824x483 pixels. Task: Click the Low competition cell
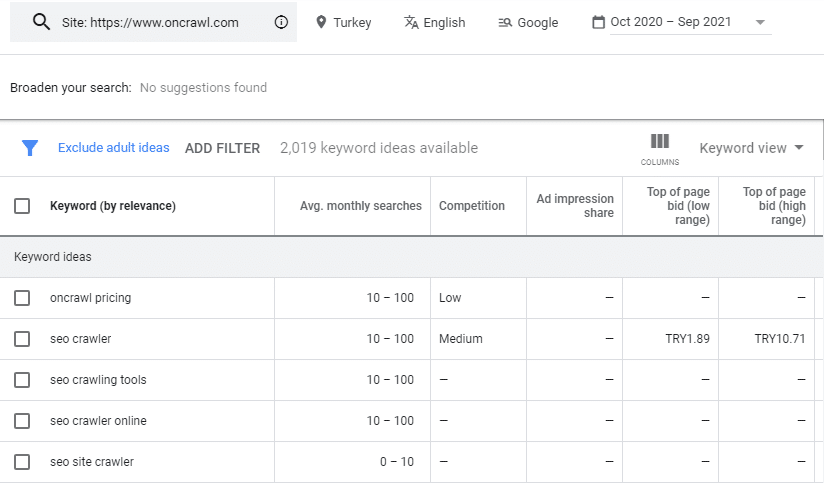[x=450, y=297]
